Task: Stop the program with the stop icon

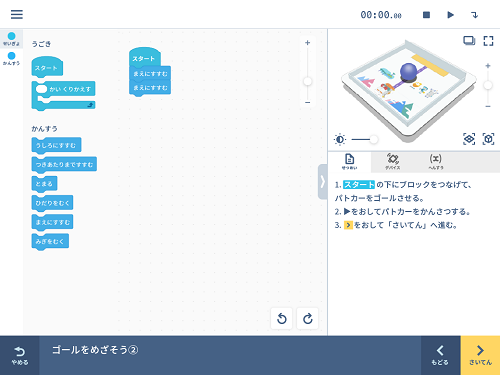Action: 426,15
